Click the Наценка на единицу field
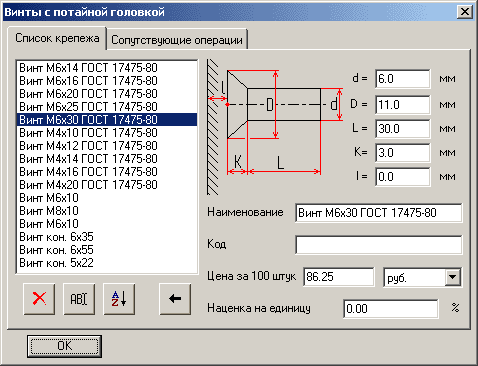478x366 pixels. (391, 309)
